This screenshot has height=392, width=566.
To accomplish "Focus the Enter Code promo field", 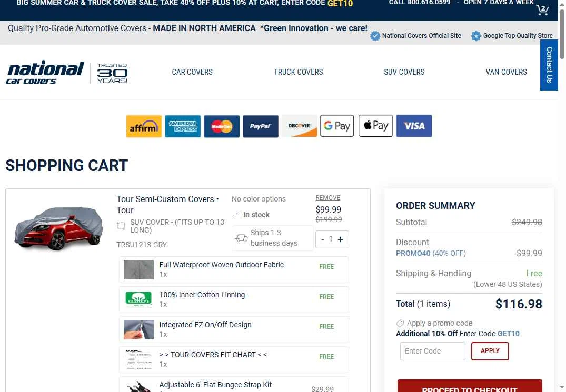I will (x=432, y=351).
